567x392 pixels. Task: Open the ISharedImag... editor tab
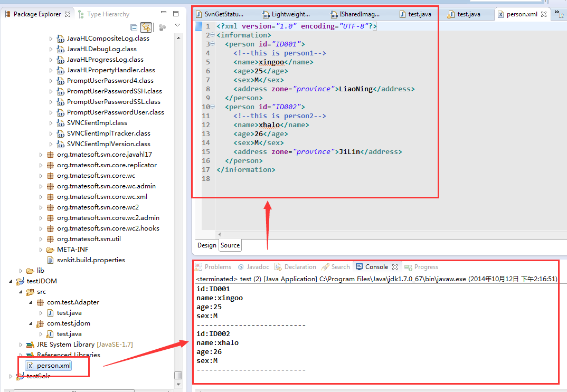[355, 14]
